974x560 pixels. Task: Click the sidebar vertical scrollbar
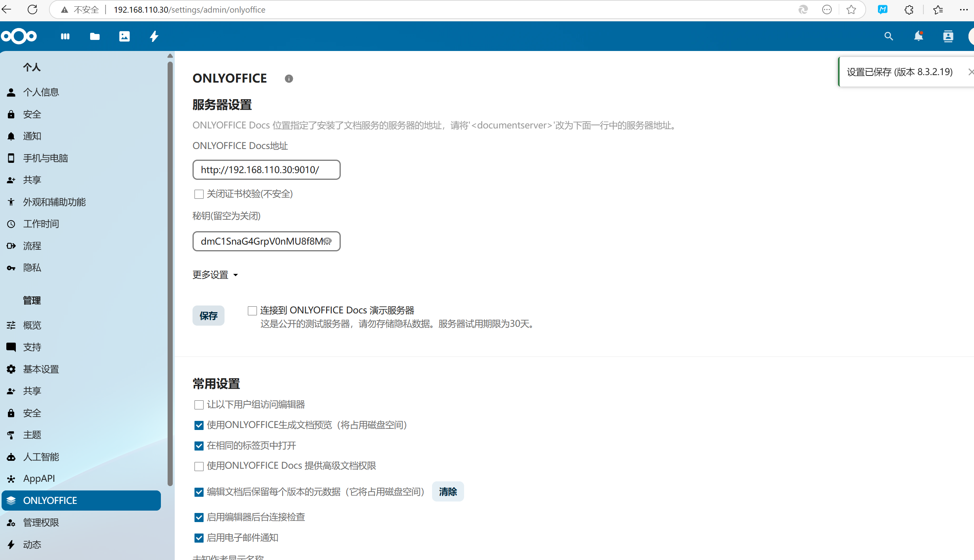pyautogui.click(x=170, y=273)
